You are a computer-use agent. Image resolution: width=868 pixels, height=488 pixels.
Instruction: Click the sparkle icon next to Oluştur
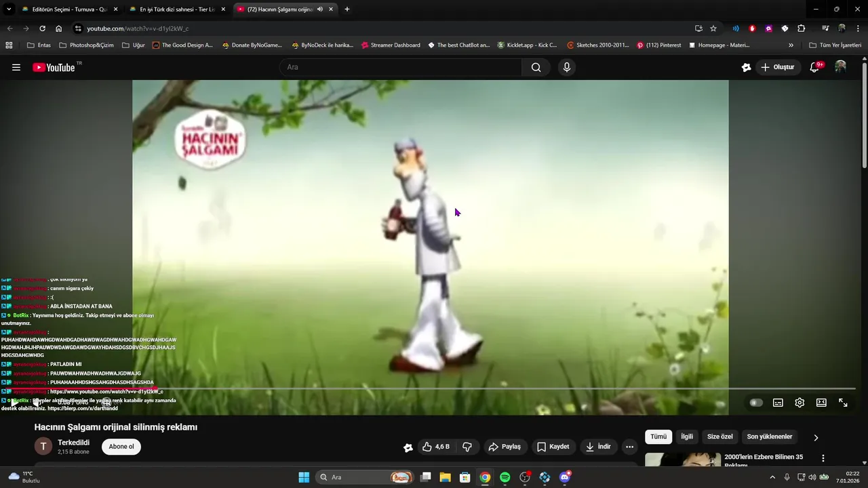pyautogui.click(x=747, y=67)
